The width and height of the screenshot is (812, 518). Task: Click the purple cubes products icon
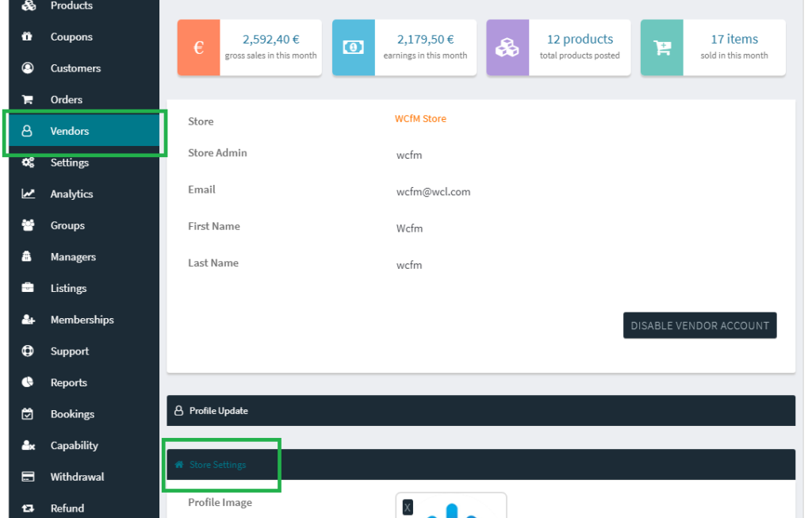click(507, 48)
